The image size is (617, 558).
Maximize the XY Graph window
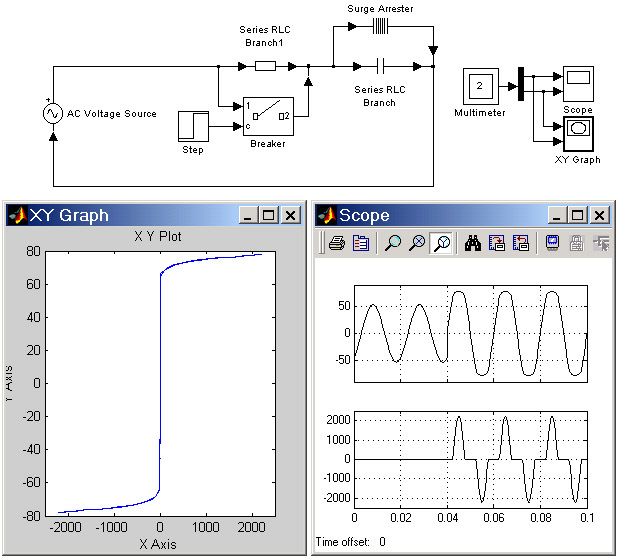click(x=269, y=215)
